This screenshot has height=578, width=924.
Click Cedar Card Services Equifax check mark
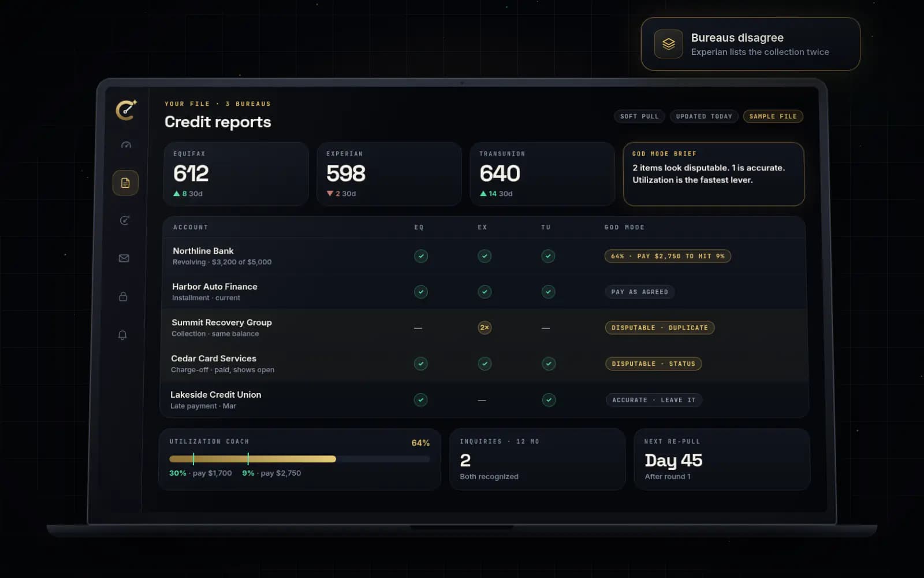click(x=421, y=364)
